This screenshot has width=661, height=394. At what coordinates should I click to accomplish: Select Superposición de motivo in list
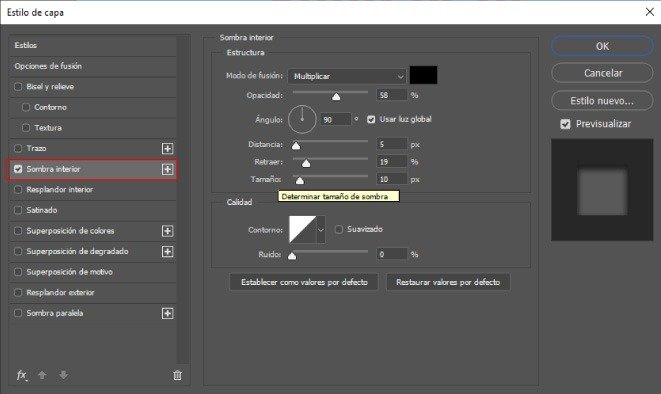[x=70, y=272]
